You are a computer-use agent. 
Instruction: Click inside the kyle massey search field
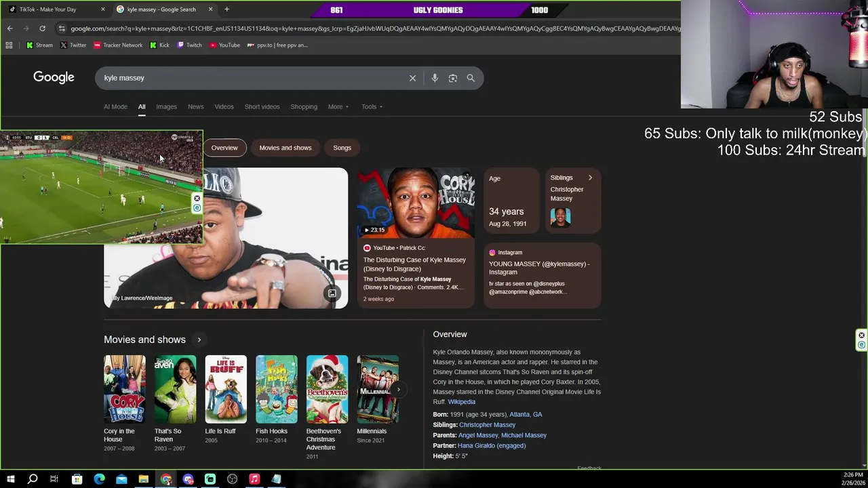click(251, 78)
